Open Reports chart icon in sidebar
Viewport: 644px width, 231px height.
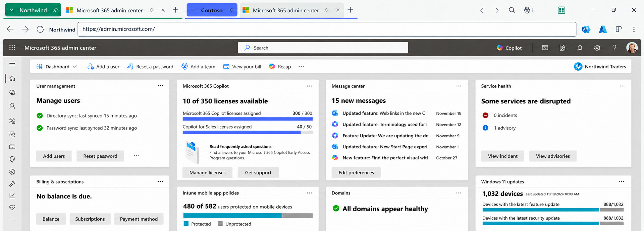coord(12,196)
